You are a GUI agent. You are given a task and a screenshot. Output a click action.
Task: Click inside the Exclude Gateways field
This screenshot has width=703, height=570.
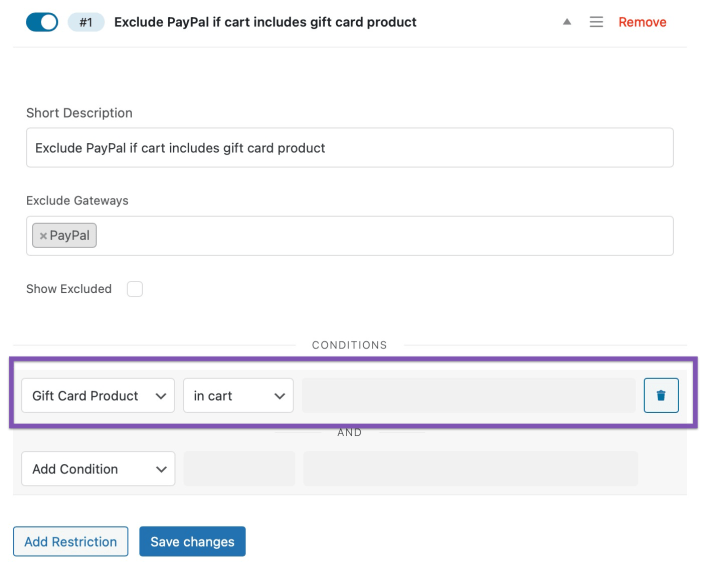pos(350,236)
